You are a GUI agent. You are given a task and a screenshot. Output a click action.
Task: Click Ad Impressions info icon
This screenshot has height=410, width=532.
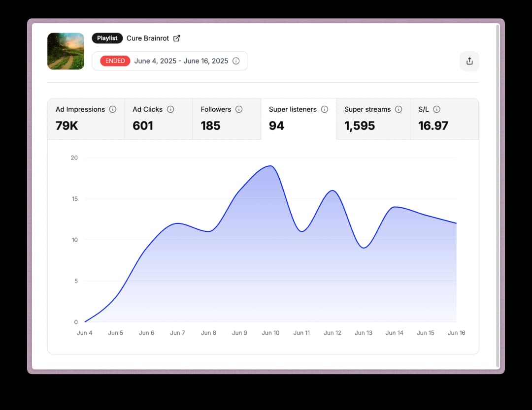113,109
